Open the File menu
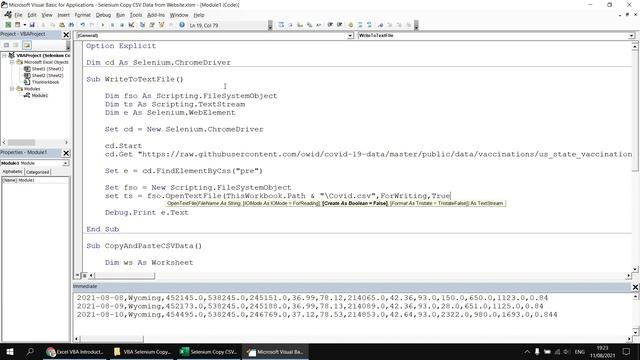Image resolution: width=640 pixels, height=360 pixels. 18,15
